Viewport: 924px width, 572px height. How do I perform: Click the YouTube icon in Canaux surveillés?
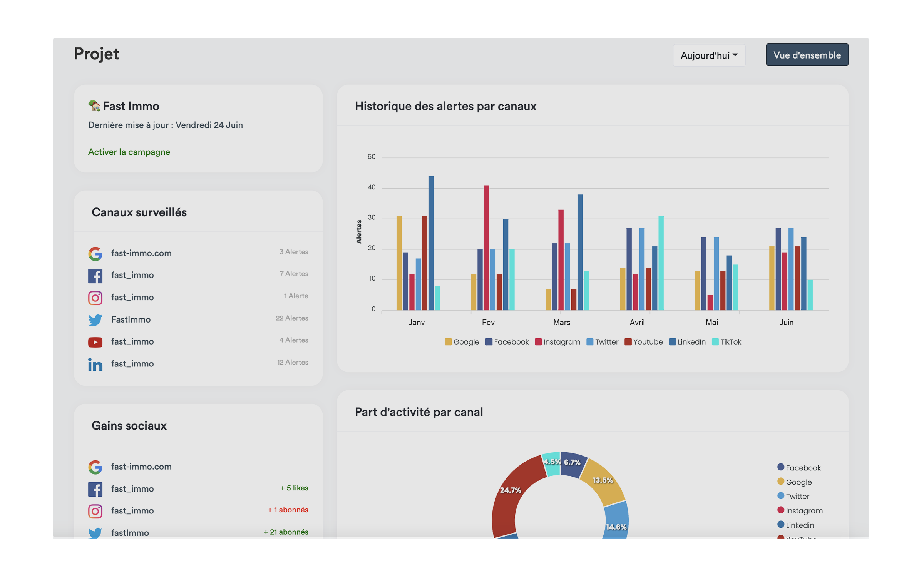pyautogui.click(x=95, y=342)
